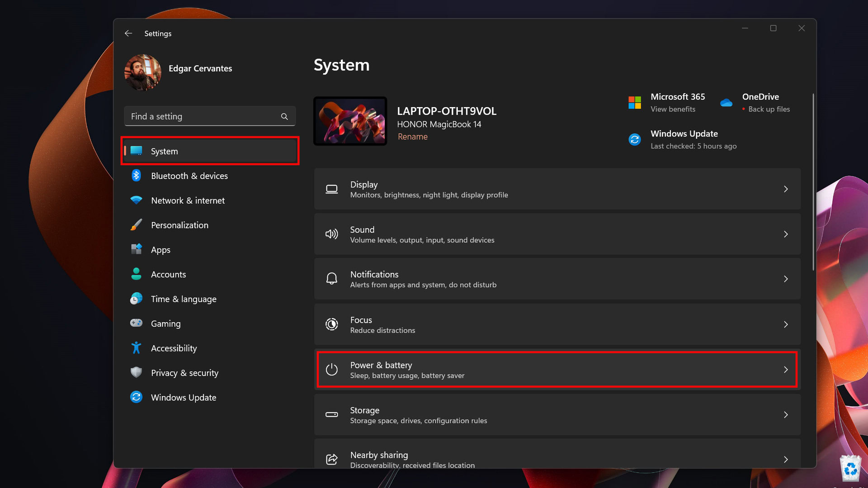Click the search magnifier icon
Viewport: 868px width, 488px height.
(284, 117)
